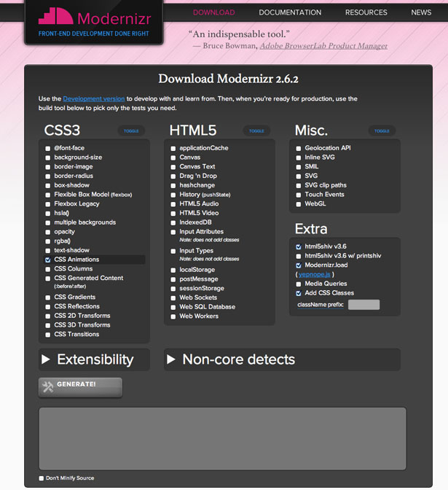Open the Development version link

(94, 98)
